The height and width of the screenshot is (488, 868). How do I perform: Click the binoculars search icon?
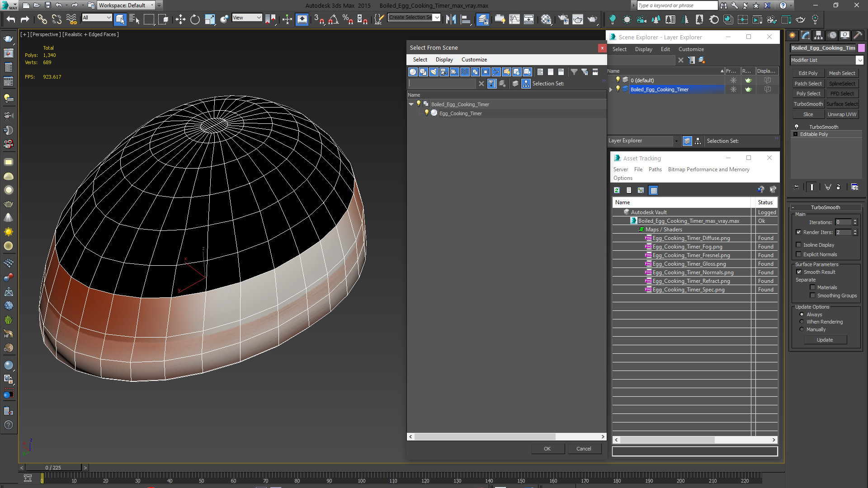tap(724, 5)
